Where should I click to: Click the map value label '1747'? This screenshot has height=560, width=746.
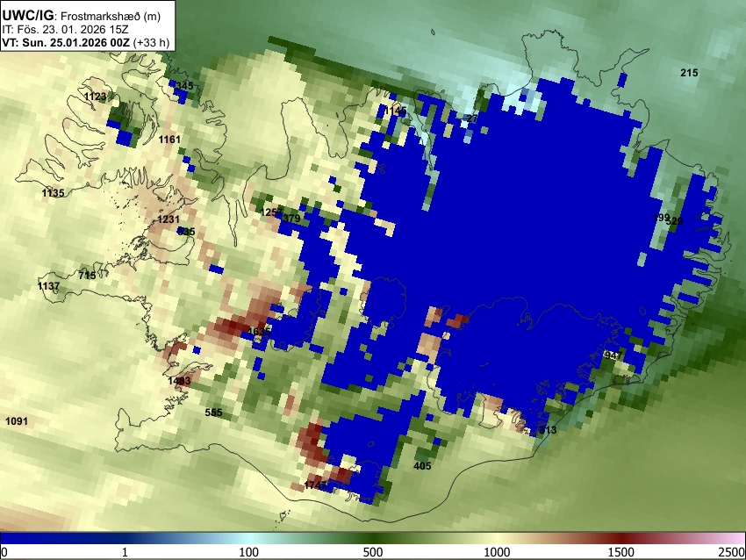315,485
